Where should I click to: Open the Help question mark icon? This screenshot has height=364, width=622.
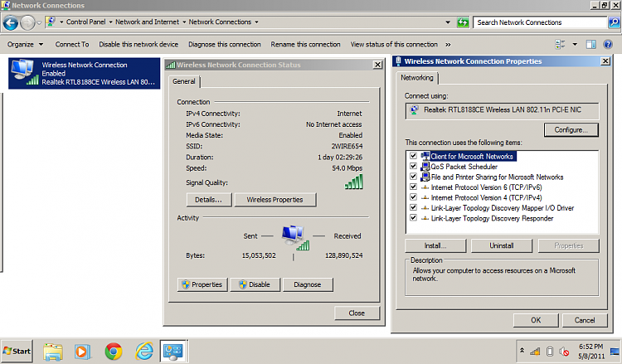coord(608,44)
